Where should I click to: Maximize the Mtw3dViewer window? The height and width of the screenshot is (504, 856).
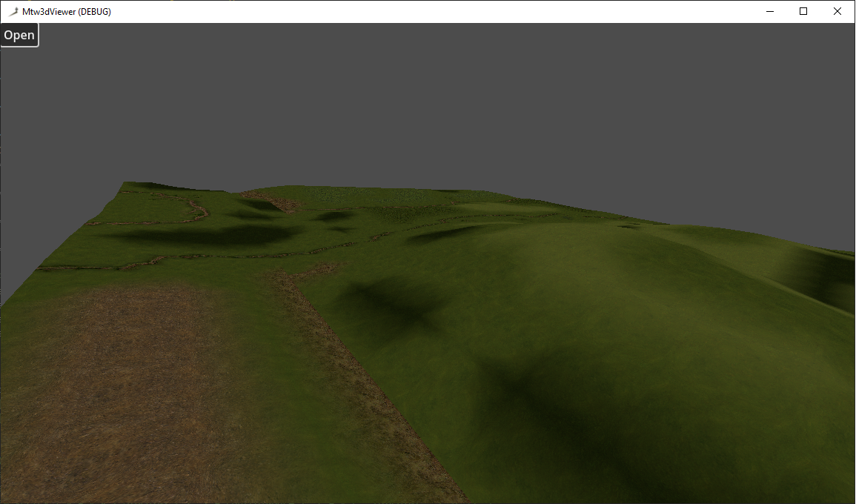click(803, 11)
